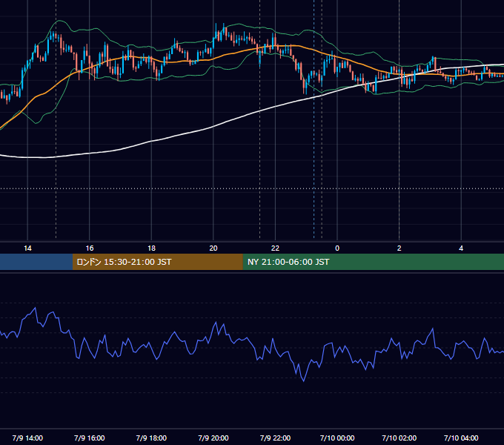Click the 7/10 00:00 time label

[x=337, y=438]
